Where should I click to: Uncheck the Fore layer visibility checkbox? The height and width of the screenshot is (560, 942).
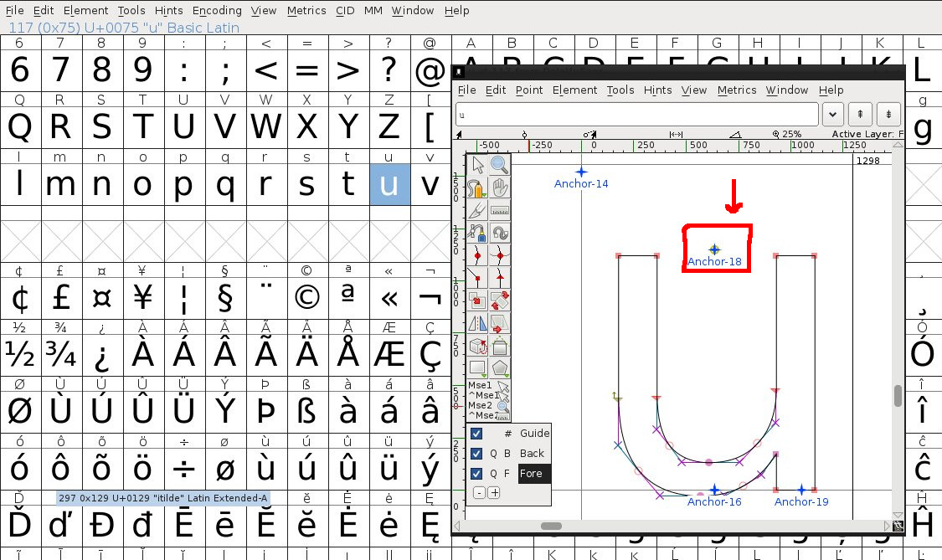(476, 474)
